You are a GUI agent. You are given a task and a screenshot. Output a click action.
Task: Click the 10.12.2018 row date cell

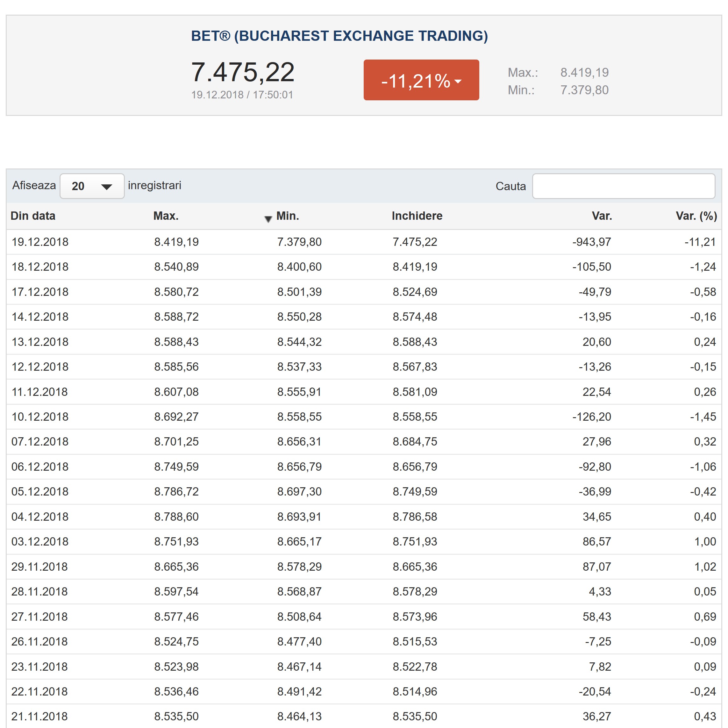point(40,416)
